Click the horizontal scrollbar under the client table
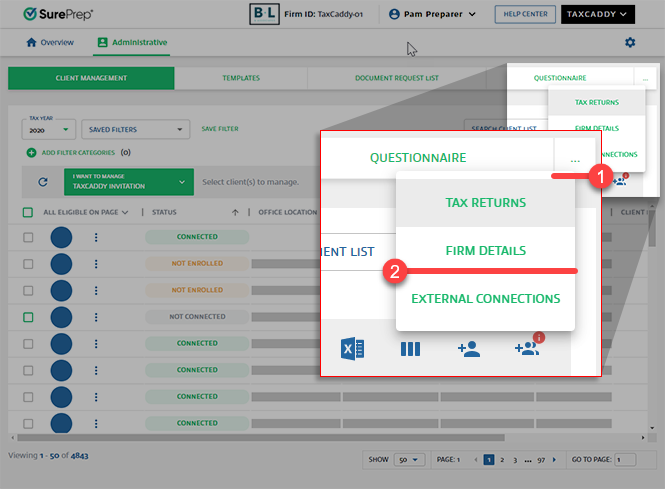The image size is (665, 489). click(300, 437)
